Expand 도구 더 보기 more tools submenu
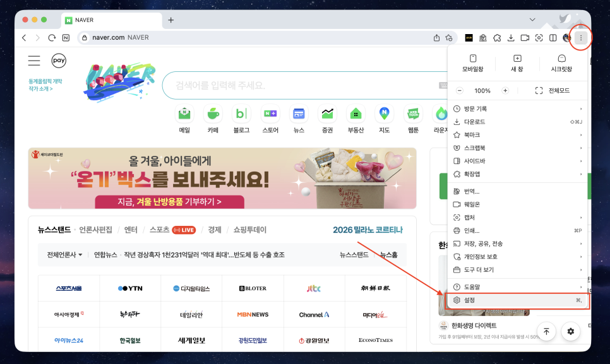Screen dimensions: 610x364 tap(517, 269)
